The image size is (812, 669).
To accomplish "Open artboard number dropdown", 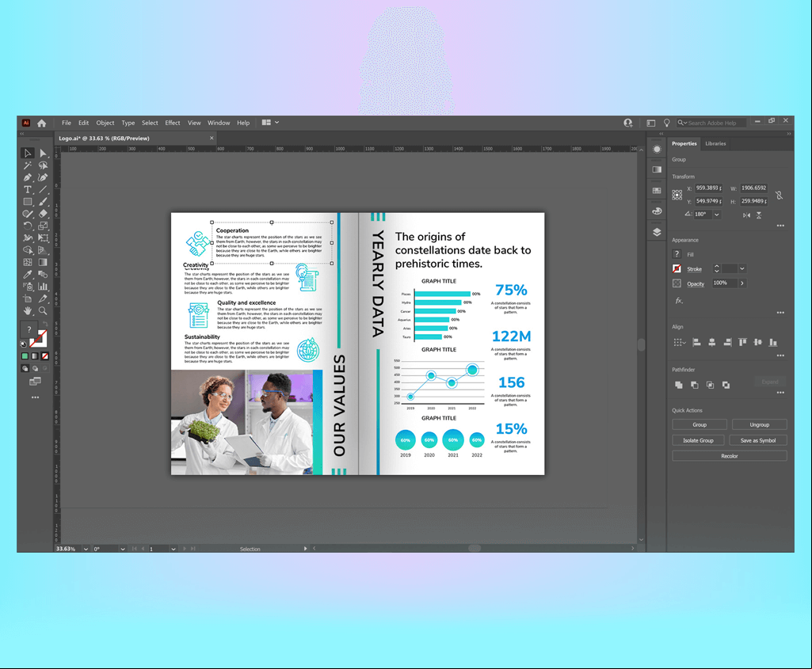I will [x=173, y=549].
